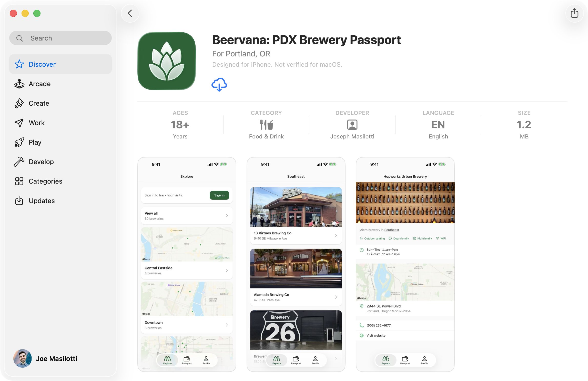Screen dimensions: 588x381
Task: Click the Discover star icon
Action: click(19, 64)
